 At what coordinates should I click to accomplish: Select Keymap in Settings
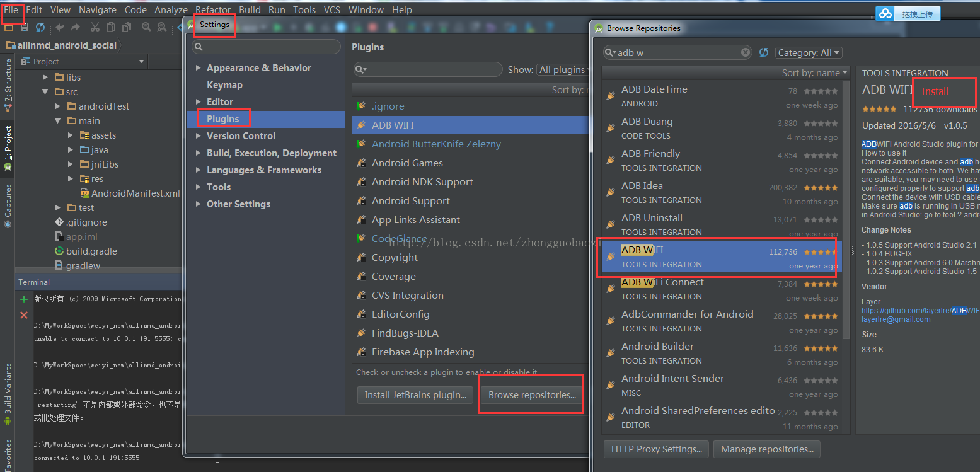click(x=224, y=85)
